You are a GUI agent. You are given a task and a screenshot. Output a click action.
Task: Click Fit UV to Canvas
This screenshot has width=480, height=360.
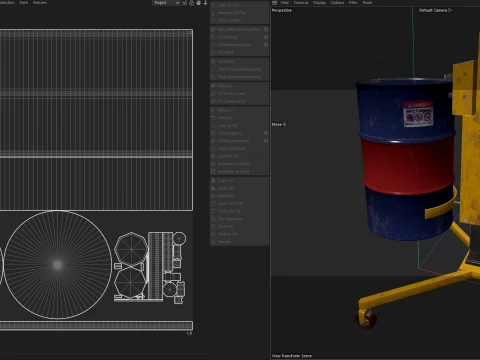pos(239,94)
